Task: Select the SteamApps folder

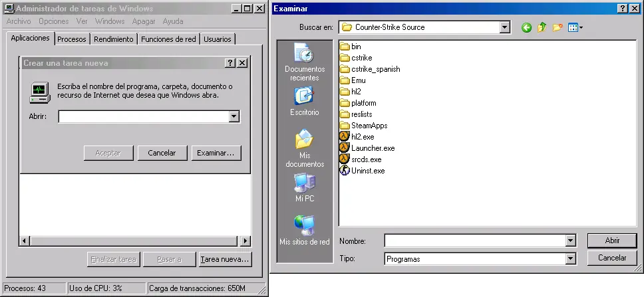Action: point(364,126)
